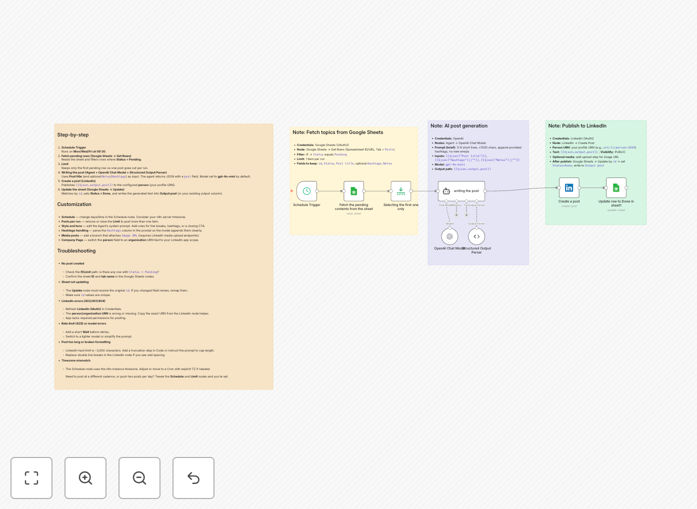Click the Schedule Trigger output connector
697x509 pixels.
[x=317, y=191]
